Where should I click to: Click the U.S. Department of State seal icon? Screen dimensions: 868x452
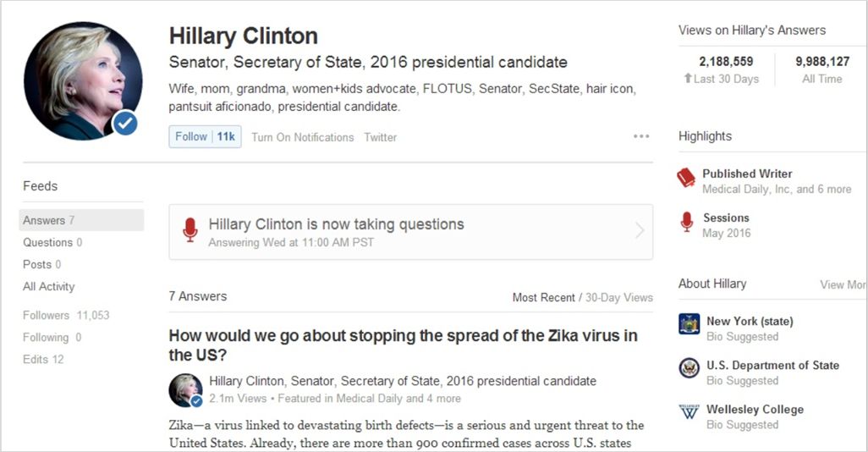pyautogui.click(x=689, y=368)
